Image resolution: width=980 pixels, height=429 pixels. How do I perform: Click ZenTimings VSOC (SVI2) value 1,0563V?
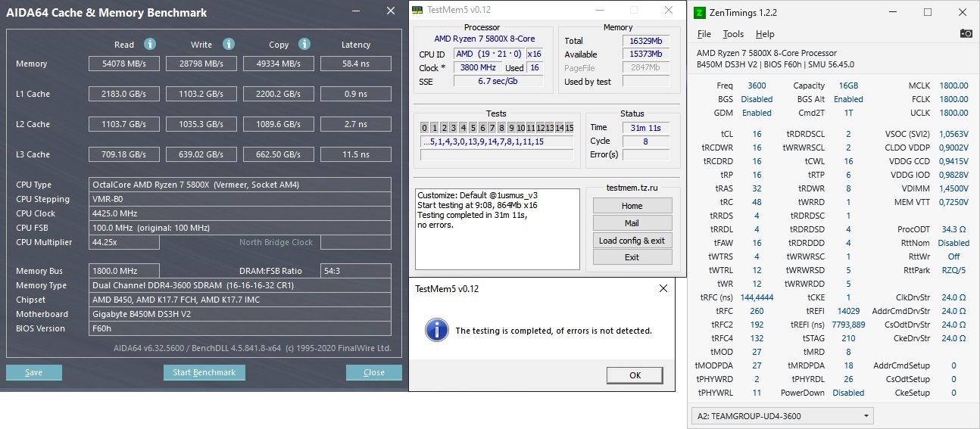953,134
